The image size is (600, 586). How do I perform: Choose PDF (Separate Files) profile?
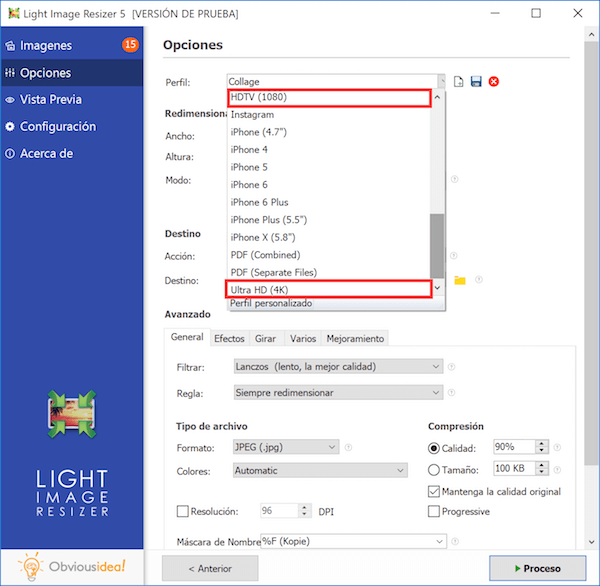pyautogui.click(x=329, y=273)
